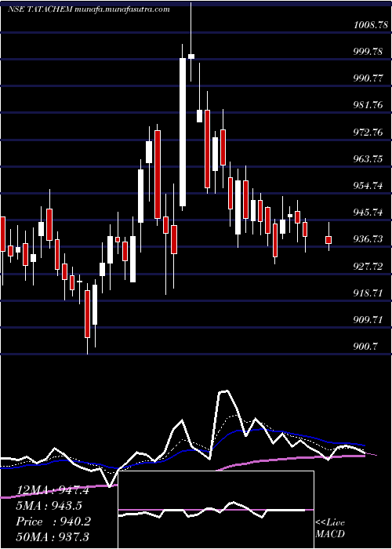The width and height of the screenshot is (392, 549).
Task: Click the last red candlestick on the right
Action: [328, 240]
